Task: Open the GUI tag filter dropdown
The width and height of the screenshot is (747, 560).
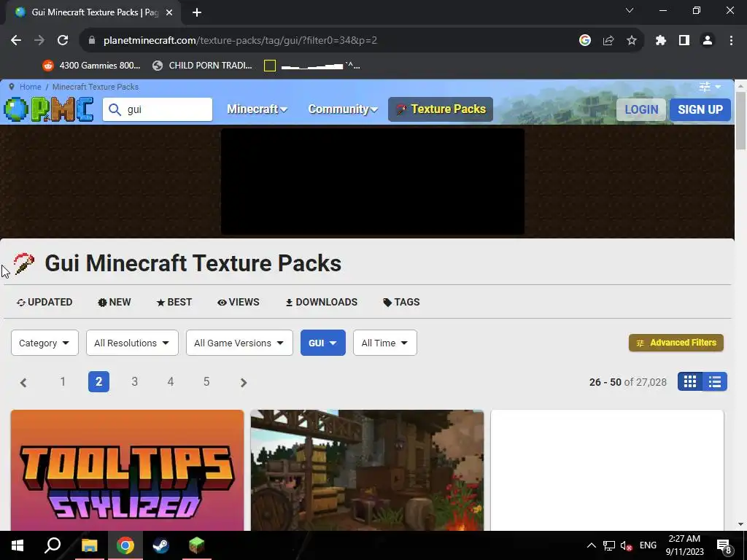Action: (x=323, y=343)
